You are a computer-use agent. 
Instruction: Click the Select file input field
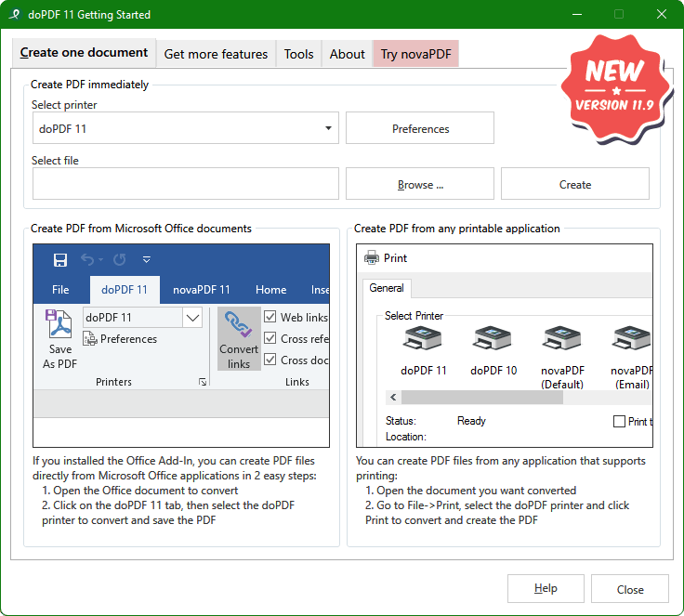[186, 184]
